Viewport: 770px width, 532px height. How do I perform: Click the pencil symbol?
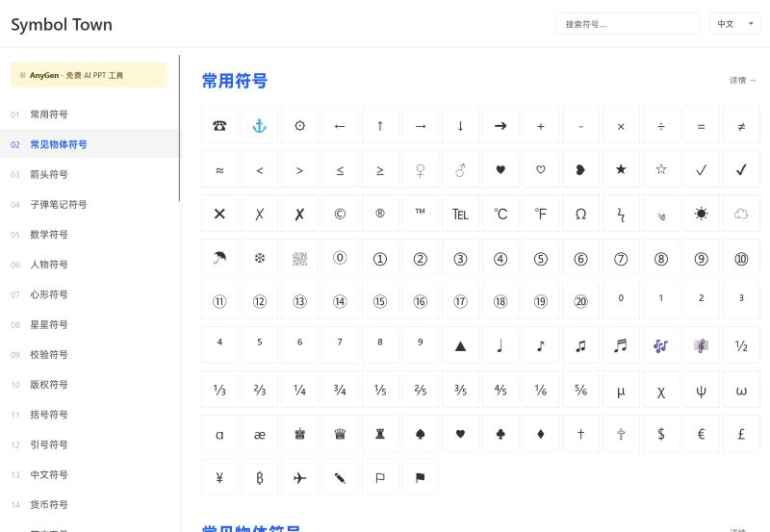(x=340, y=477)
